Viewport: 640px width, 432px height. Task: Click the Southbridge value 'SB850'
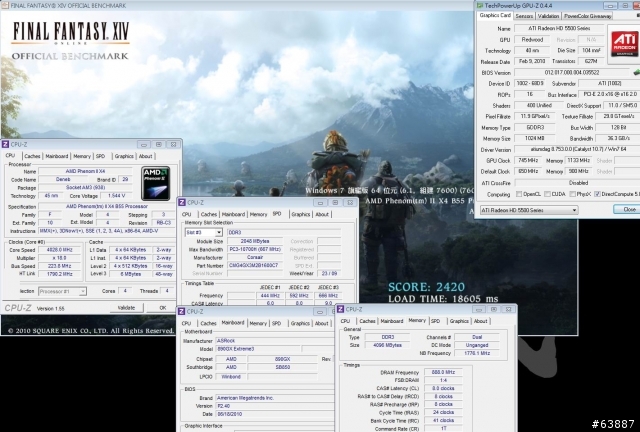pyautogui.click(x=282, y=367)
